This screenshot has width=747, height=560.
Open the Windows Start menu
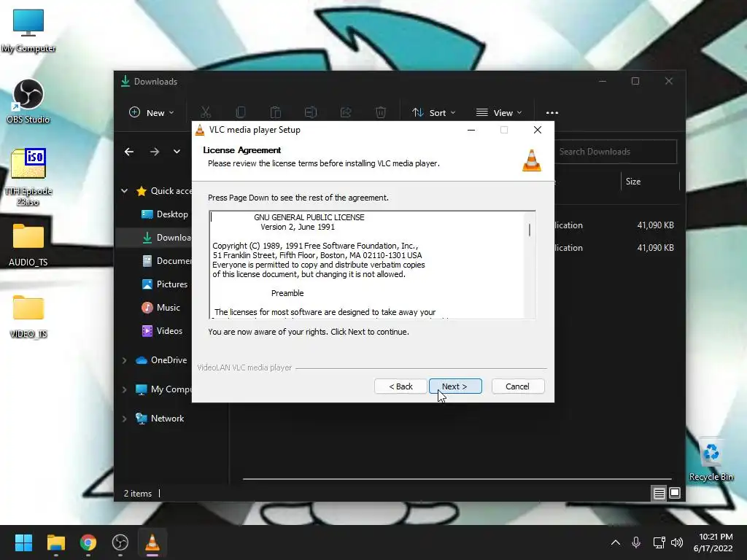[x=23, y=542]
